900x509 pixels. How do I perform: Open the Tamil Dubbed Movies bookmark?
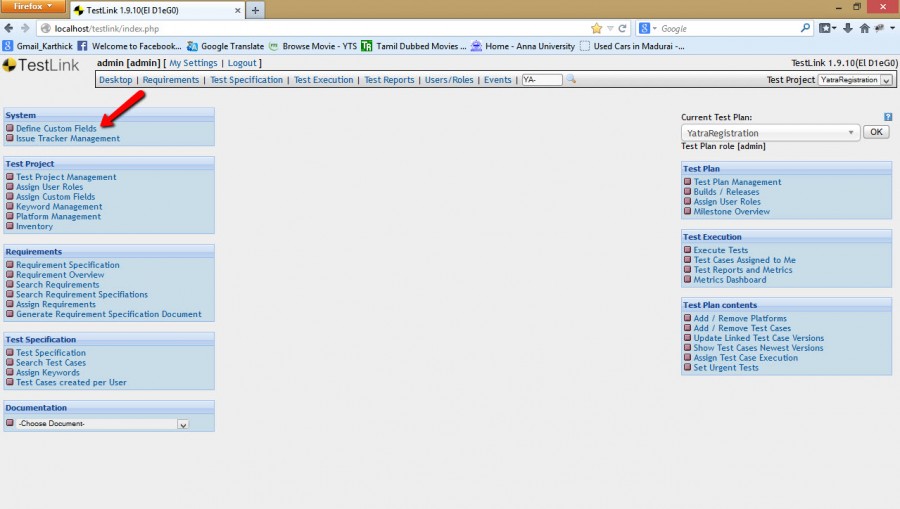(x=413, y=46)
